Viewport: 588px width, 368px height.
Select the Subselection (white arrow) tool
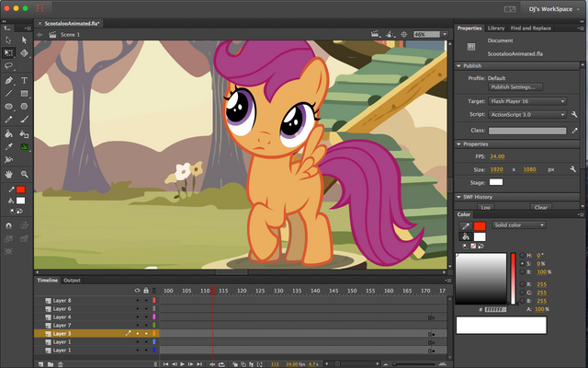click(x=25, y=40)
